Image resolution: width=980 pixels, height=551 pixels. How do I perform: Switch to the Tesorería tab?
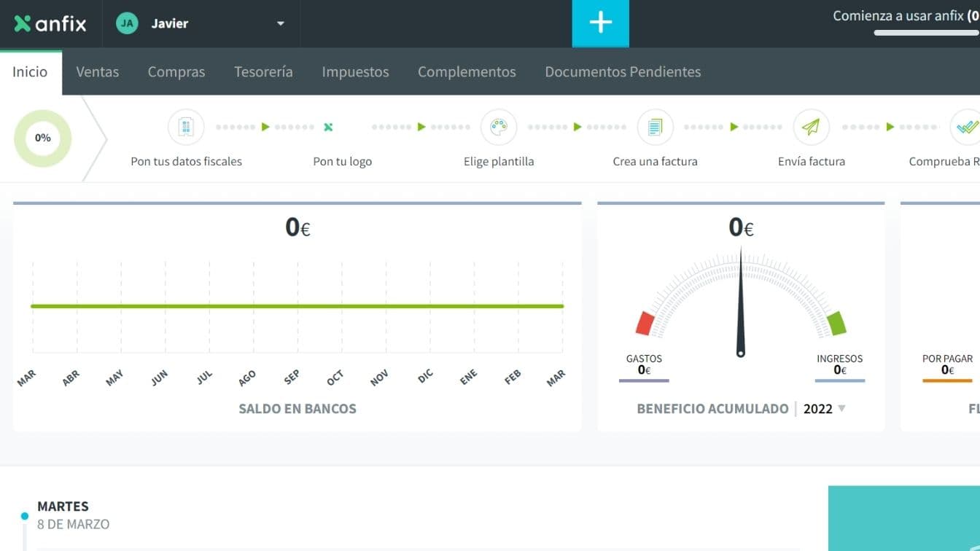click(263, 71)
